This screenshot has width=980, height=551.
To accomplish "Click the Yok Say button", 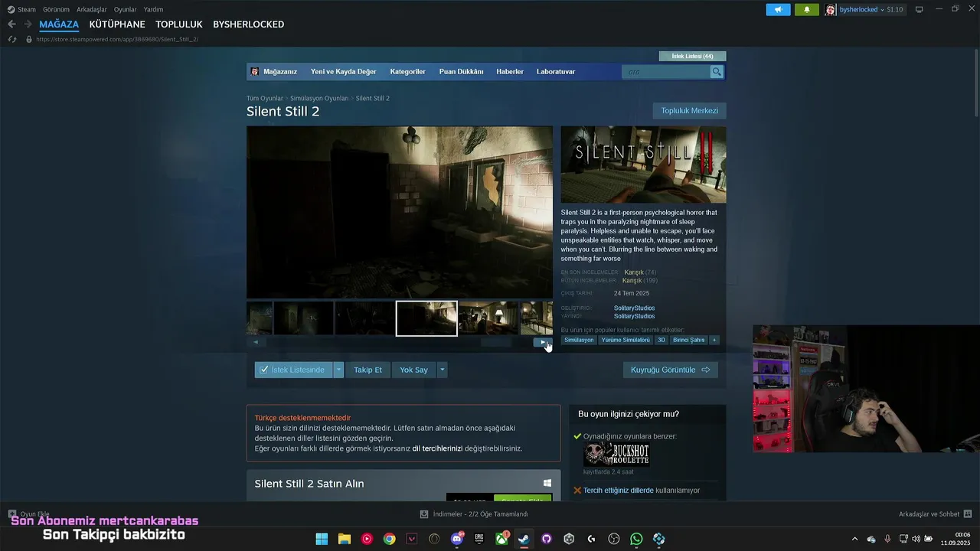I will click(413, 370).
